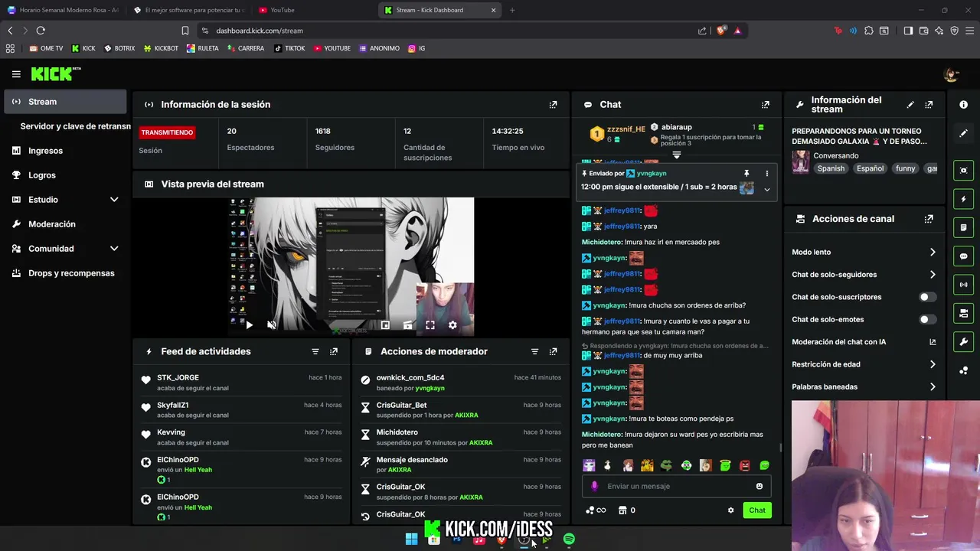Toggle the channel actions icon in right sidebar
980x551 pixels.
pyautogui.click(x=963, y=313)
